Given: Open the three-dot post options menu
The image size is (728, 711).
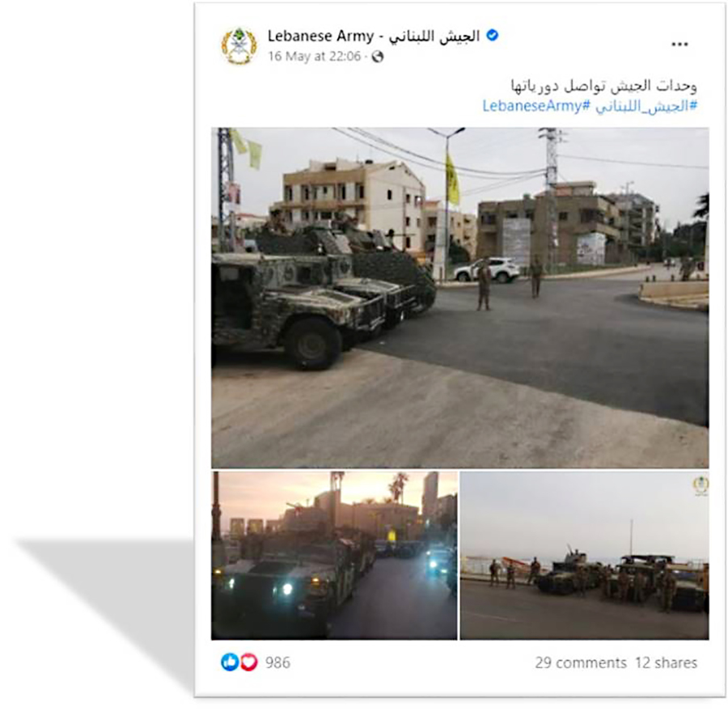Looking at the screenshot, I should pos(679,44).
